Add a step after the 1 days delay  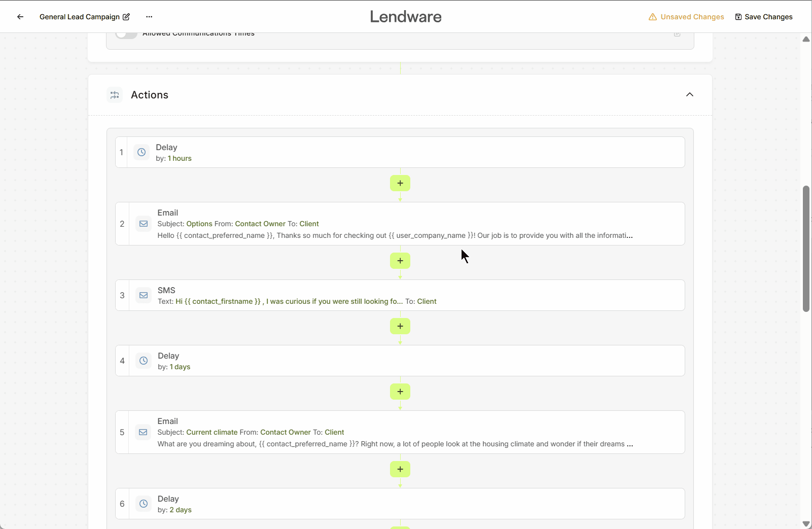click(400, 392)
